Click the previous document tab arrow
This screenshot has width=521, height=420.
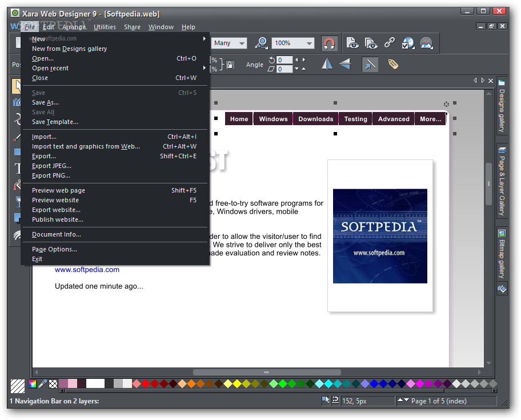tap(475, 81)
